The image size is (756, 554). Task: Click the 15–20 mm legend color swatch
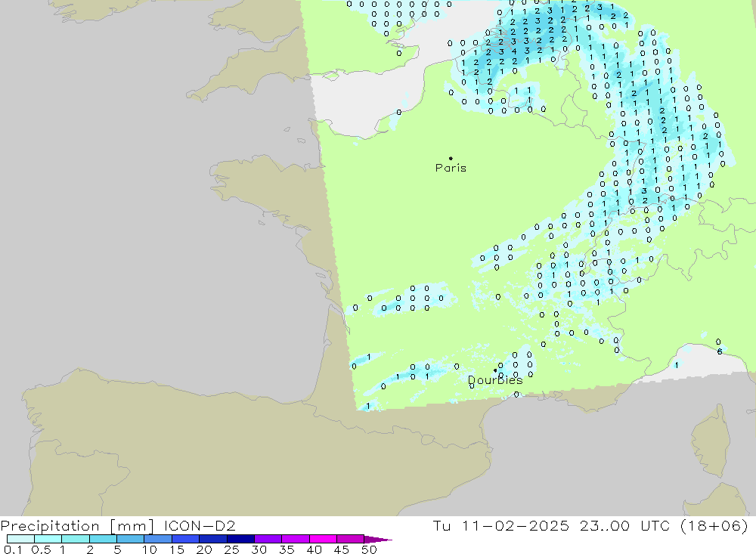pyautogui.click(x=186, y=539)
